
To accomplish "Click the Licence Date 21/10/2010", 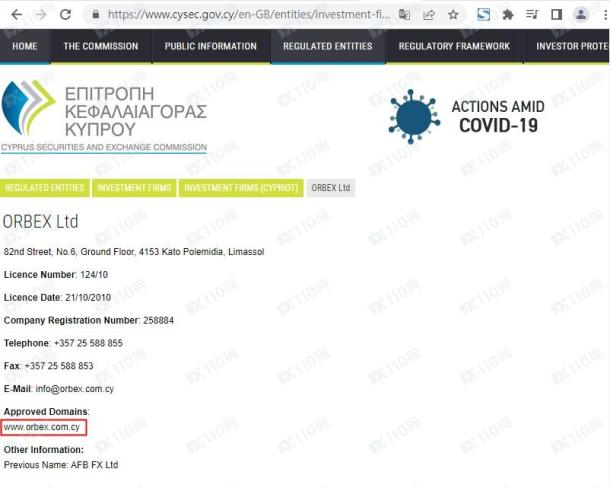I will coord(57,298).
